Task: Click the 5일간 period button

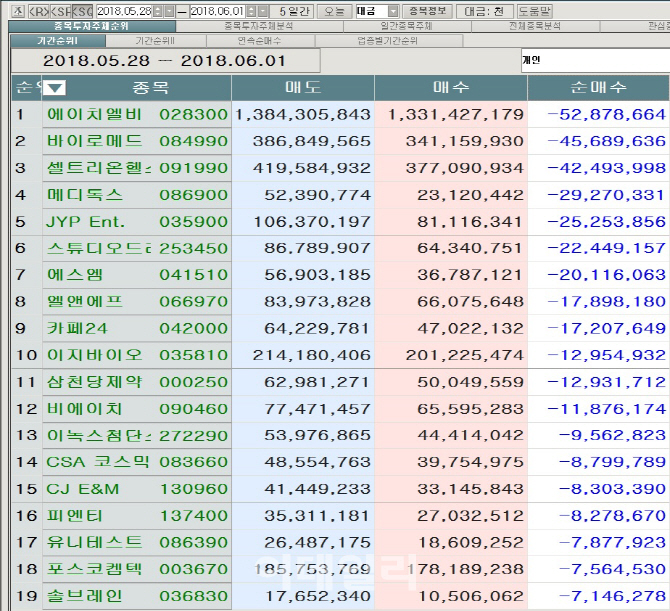Action: click(x=294, y=11)
